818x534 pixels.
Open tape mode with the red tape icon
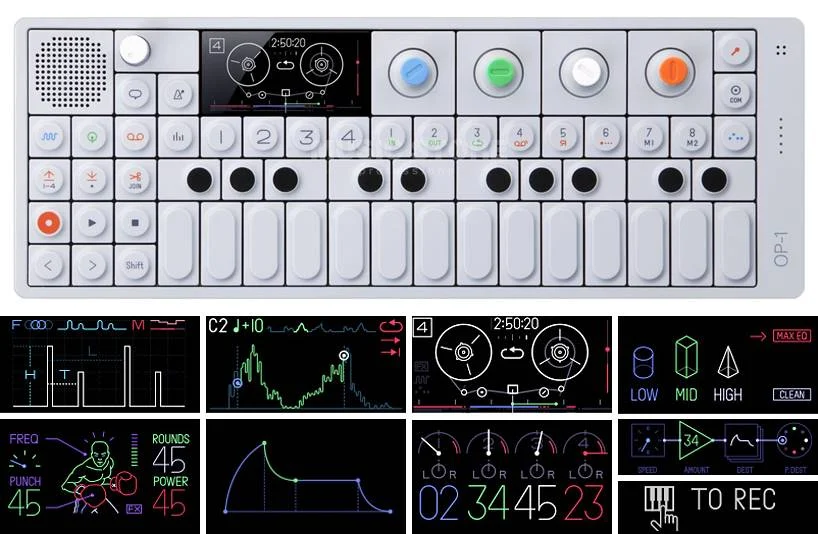click(x=135, y=136)
